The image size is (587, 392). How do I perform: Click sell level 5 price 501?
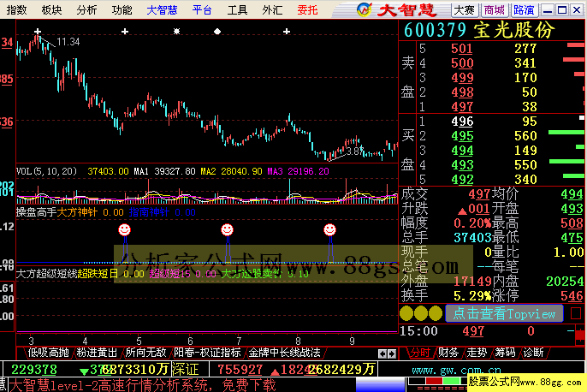click(462, 49)
